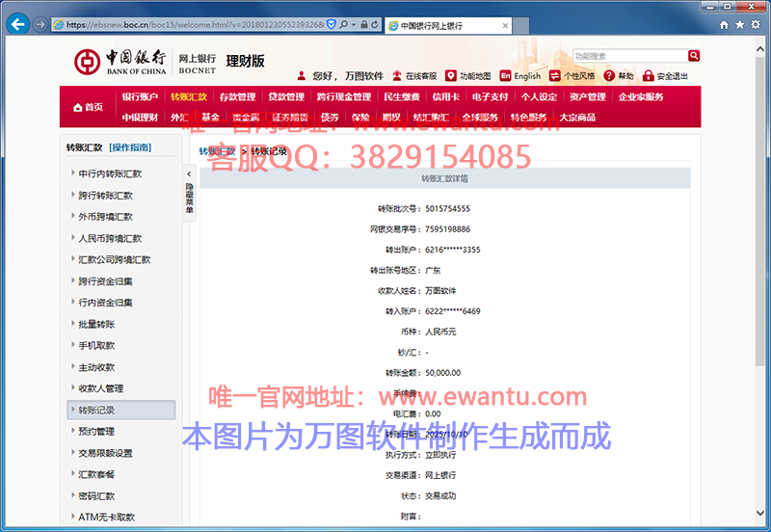Click the red search button beside 功能搜索
The width and height of the screenshot is (771, 532).
(x=694, y=56)
